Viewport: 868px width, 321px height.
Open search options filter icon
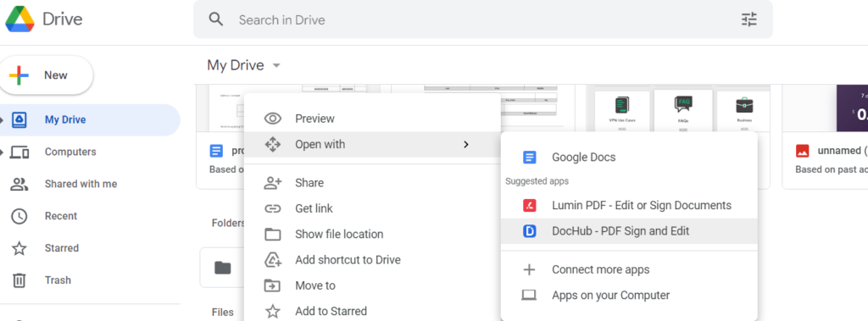click(x=749, y=20)
